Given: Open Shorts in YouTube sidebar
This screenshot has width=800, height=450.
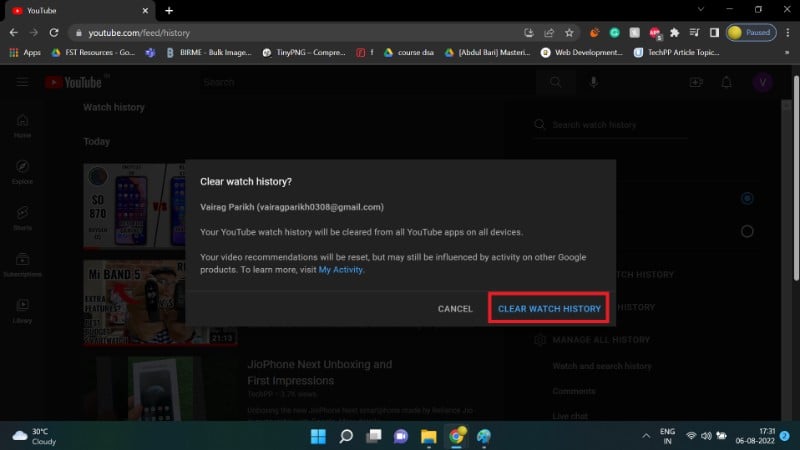Looking at the screenshot, I should coord(22,219).
